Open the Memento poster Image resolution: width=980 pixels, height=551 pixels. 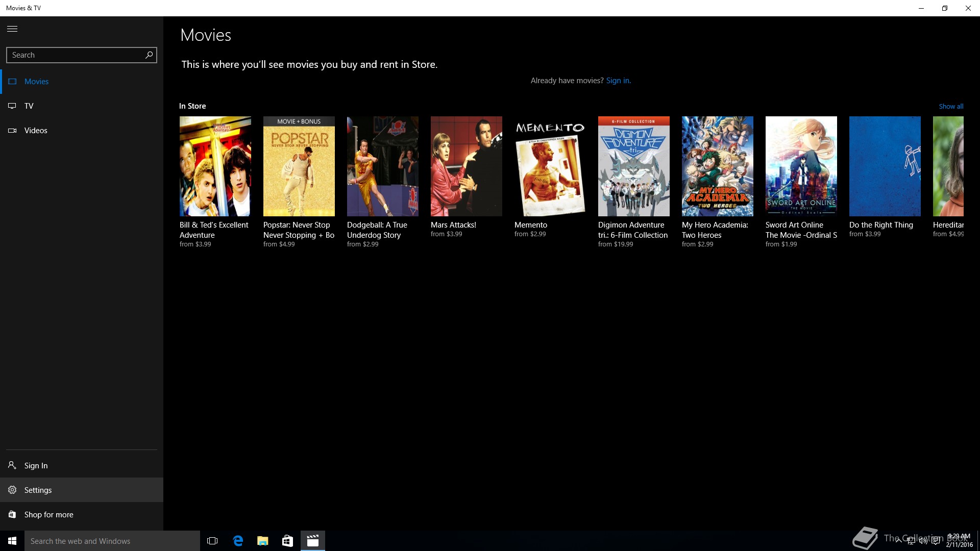tap(550, 166)
